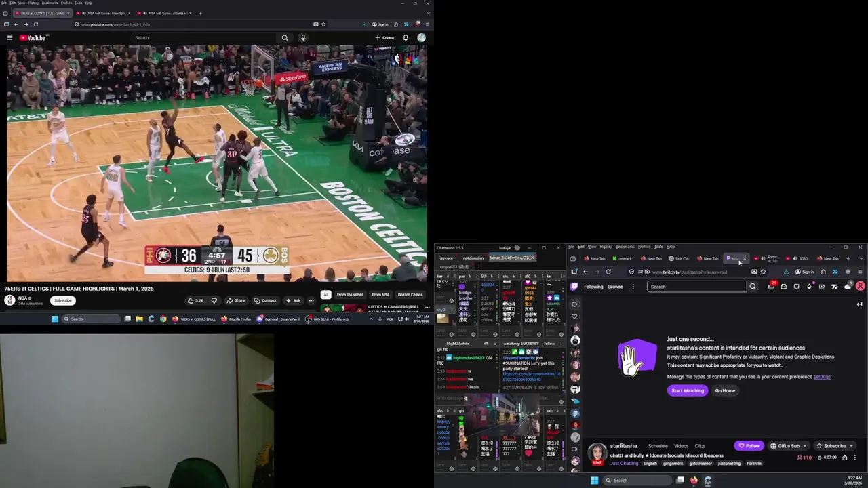Go back in the YouTube browser window
The width and height of the screenshot is (868, 488).
click(16, 24)
